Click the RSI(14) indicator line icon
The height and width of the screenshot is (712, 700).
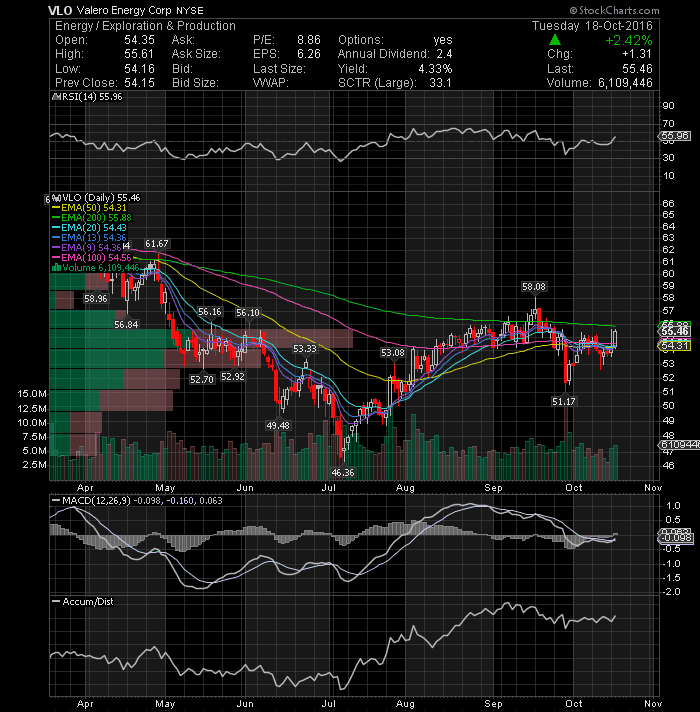(56, 97)
